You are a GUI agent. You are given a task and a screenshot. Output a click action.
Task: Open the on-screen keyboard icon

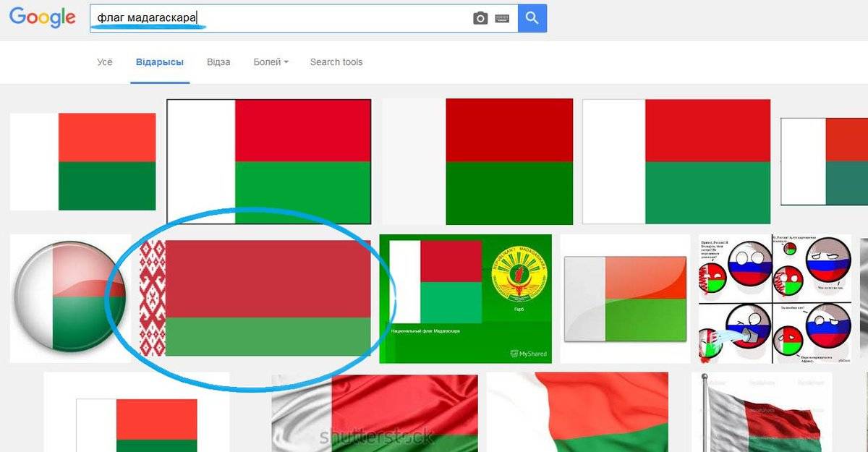[502, 19]
